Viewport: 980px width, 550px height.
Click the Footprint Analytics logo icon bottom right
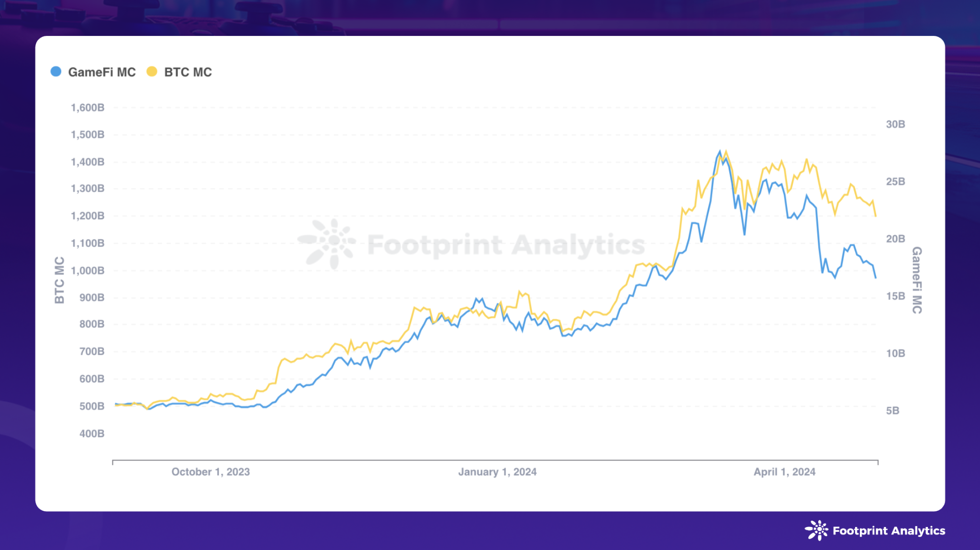pos(816,530)
